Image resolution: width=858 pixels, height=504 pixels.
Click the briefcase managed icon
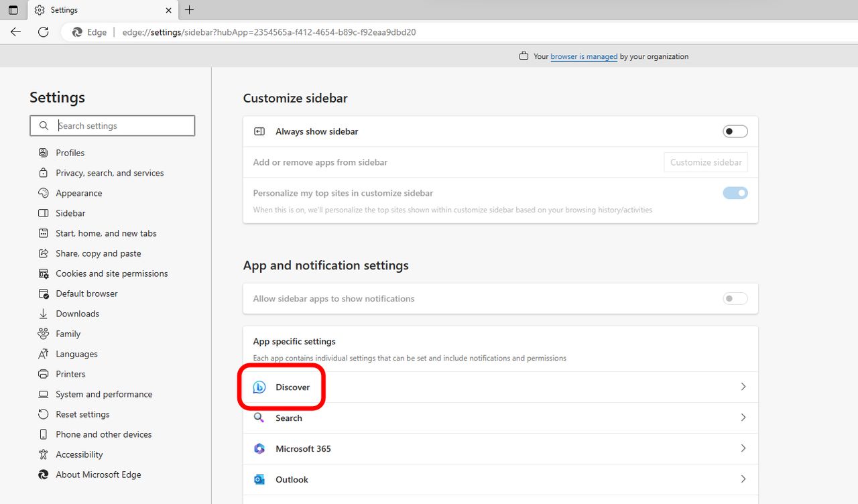click(524, 56)
